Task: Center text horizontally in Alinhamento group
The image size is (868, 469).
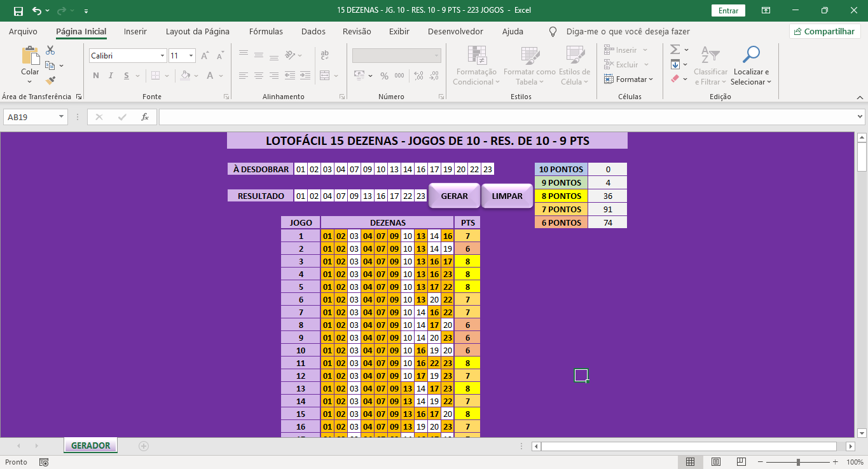Action: click(259, 76)
